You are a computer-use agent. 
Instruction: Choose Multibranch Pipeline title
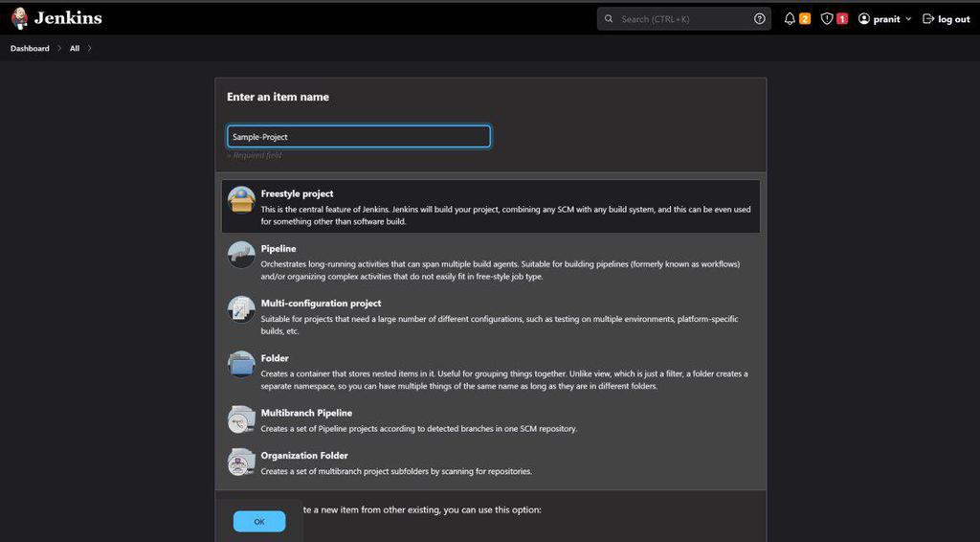coord(306,414)
